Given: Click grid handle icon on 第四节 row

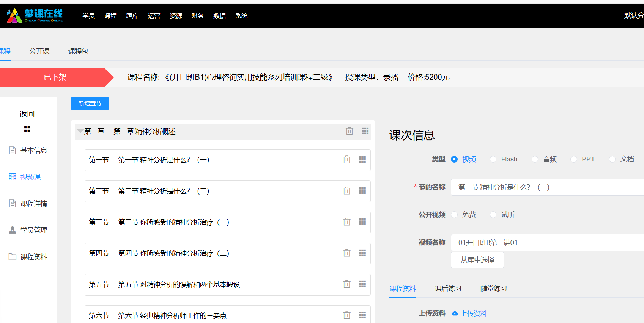Looking at the screenshot, I should [x=362, y=253].
